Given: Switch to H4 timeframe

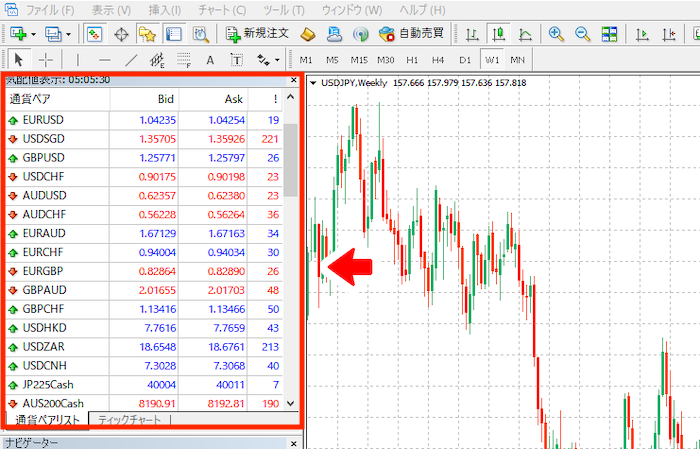Looking at the screenshot, I should (x=438, y=60).
